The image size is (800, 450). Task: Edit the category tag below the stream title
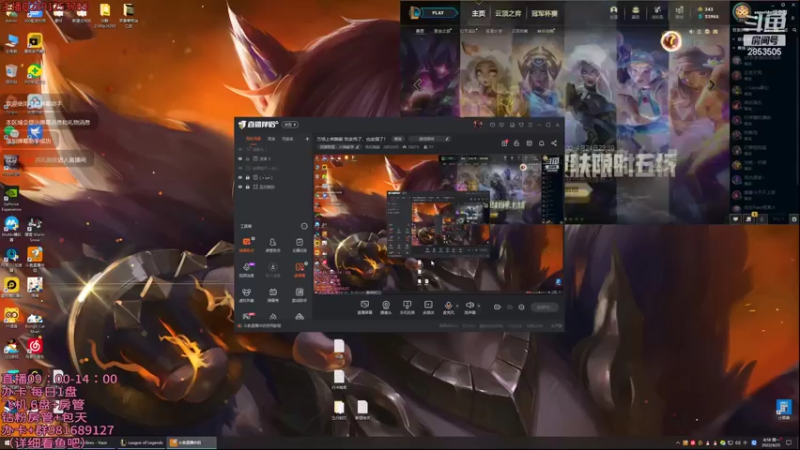[339, 147]
